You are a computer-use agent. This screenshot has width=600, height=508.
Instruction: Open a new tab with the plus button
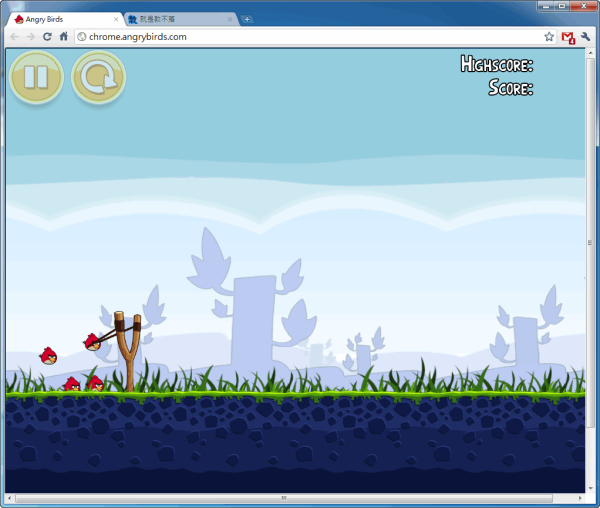tap(247, 19)
